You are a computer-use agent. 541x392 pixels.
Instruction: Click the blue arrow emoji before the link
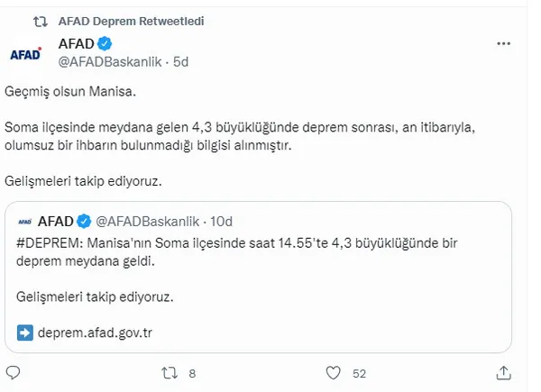point(24,333)
